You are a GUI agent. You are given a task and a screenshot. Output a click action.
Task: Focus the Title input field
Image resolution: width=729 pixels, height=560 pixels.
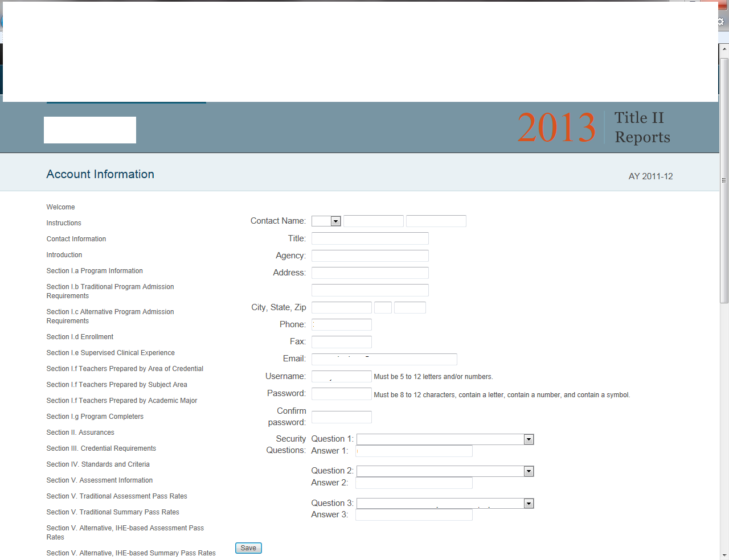370,238
